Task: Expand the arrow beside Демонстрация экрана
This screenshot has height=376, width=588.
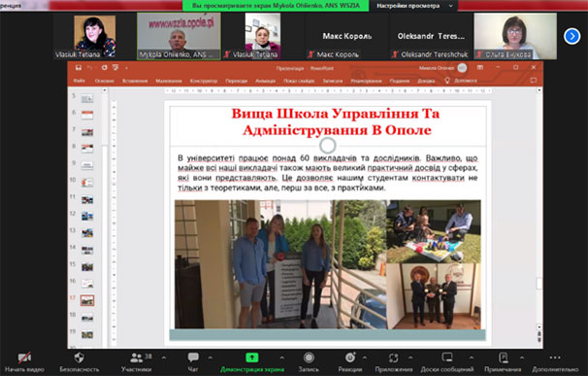Action: (281, 358)
